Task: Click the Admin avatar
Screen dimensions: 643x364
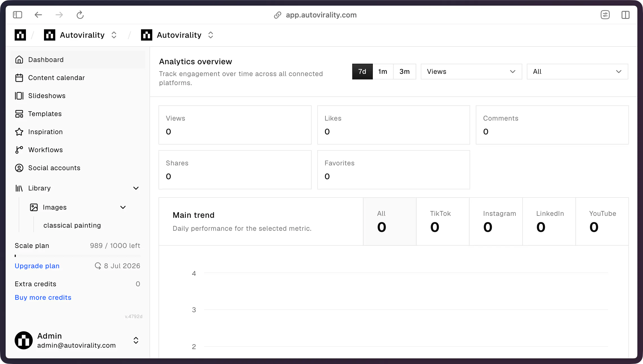Action: pyautogui.click(x=24, y=340)
